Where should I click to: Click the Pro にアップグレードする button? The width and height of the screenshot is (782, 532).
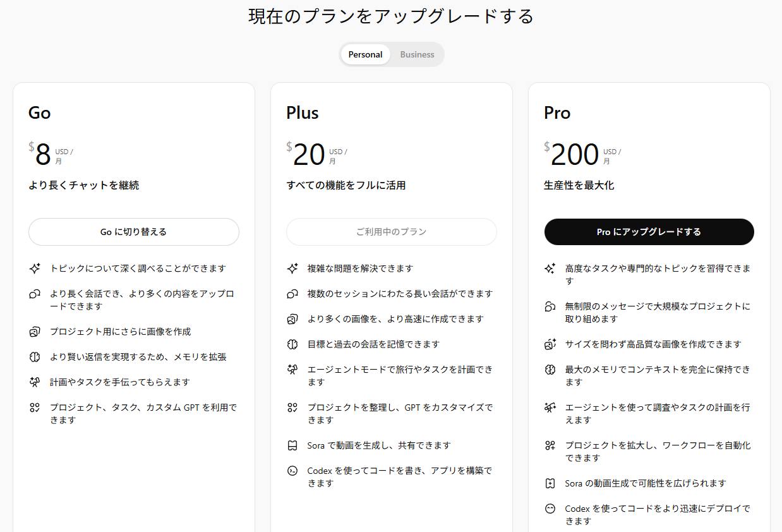[649, 232]
